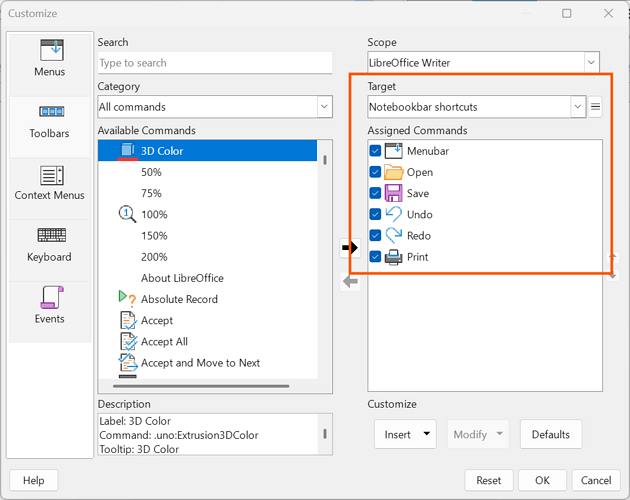Click the Menubar icon in Assigned Commands
The image size is (630, 500).
pyautogui.click(x=393, y=151)
